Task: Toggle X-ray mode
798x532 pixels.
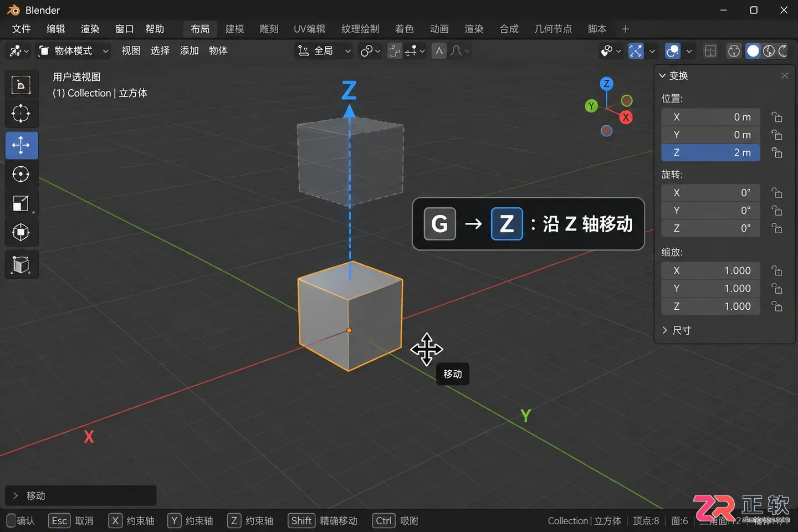Action: click(710, 51)
